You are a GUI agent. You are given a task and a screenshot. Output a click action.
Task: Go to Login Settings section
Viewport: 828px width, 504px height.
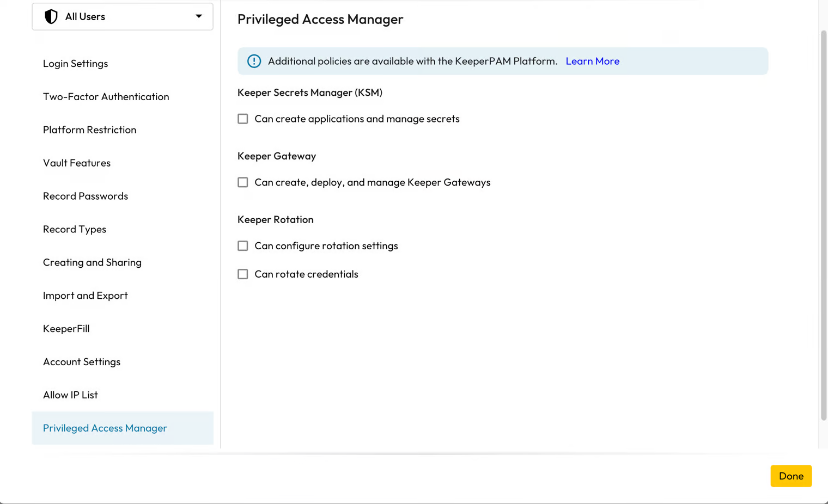[76, 64]
